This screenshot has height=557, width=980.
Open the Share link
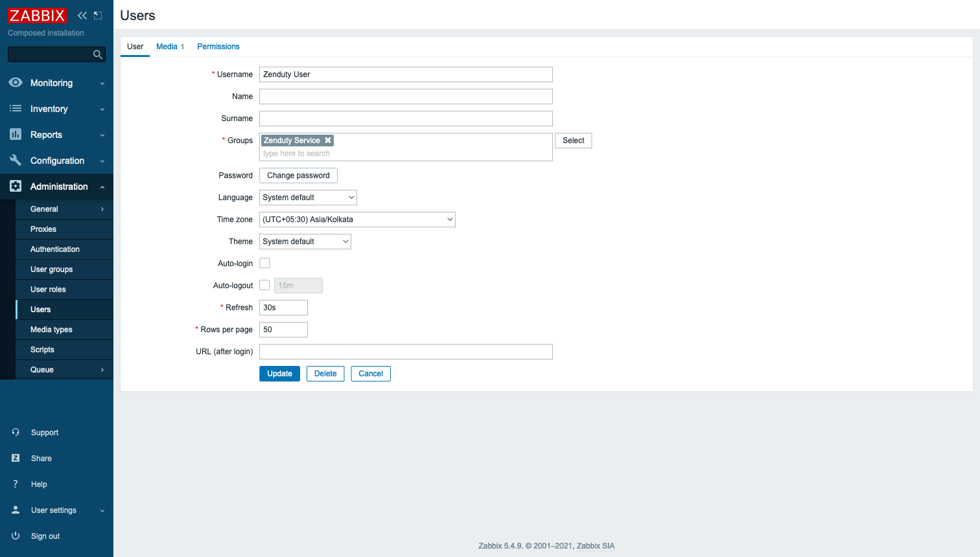click(41, 459)
